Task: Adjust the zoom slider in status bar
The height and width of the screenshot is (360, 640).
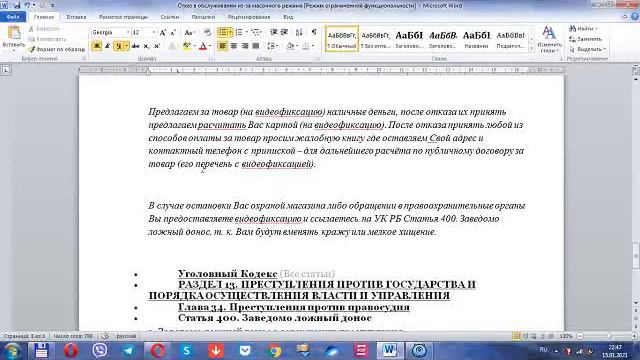Action: [x=608, y=336]
